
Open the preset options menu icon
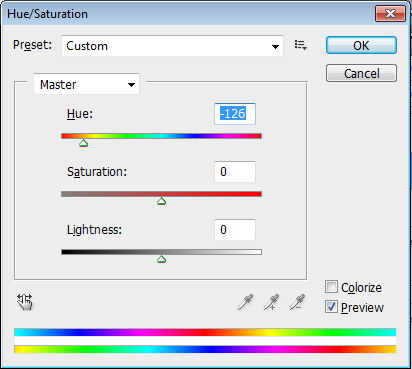300,45
